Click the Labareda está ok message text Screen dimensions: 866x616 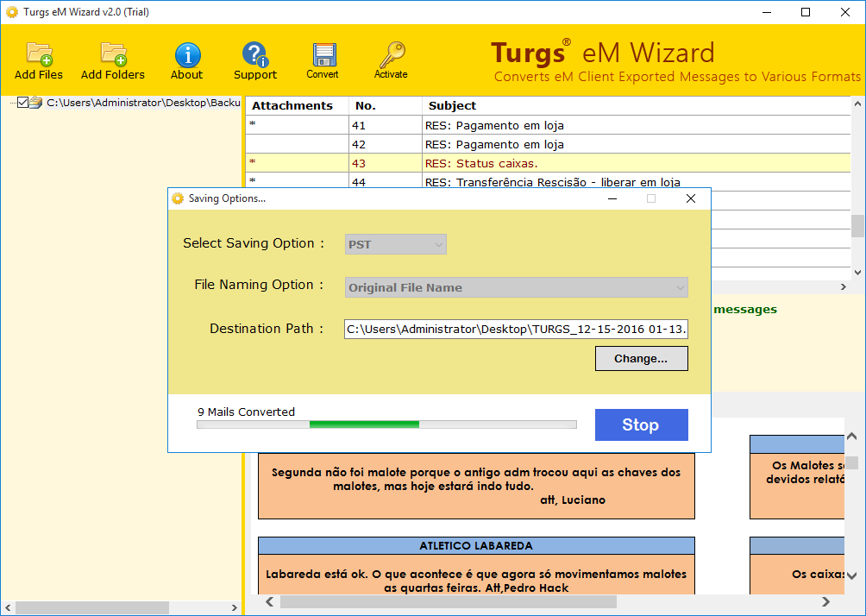[x=476, y=581]
